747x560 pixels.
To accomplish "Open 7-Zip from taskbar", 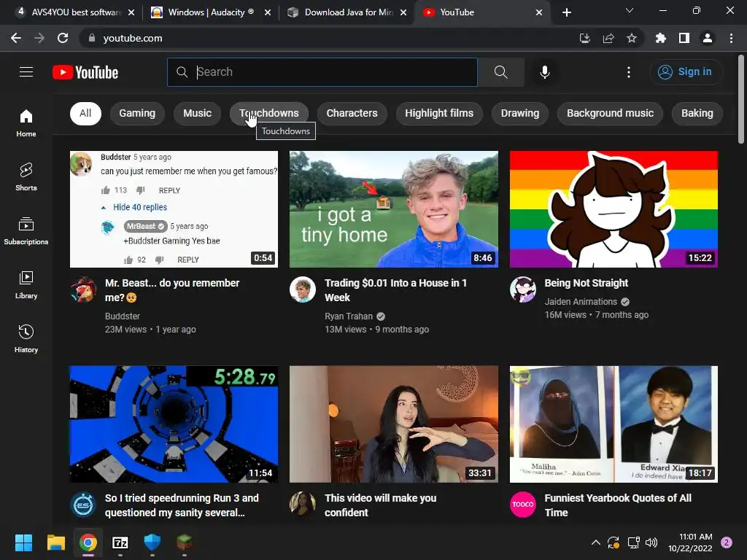I will pos(120,542).
